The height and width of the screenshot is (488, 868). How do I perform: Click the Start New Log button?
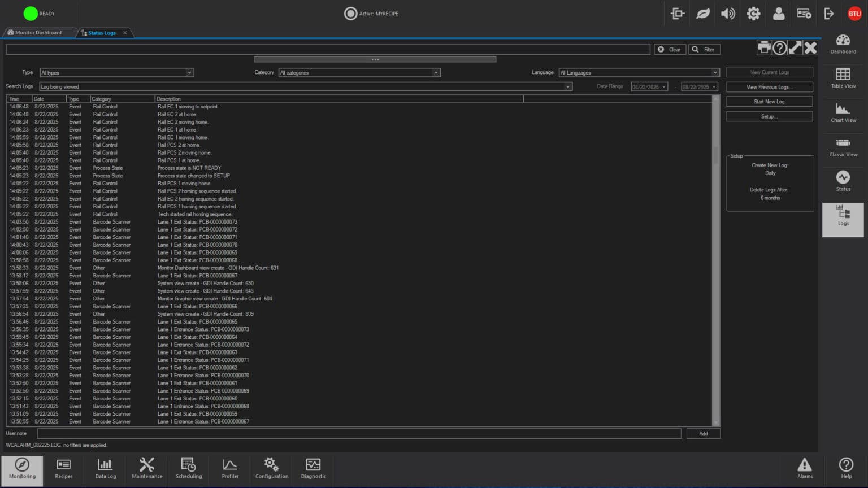pos(769,102)
